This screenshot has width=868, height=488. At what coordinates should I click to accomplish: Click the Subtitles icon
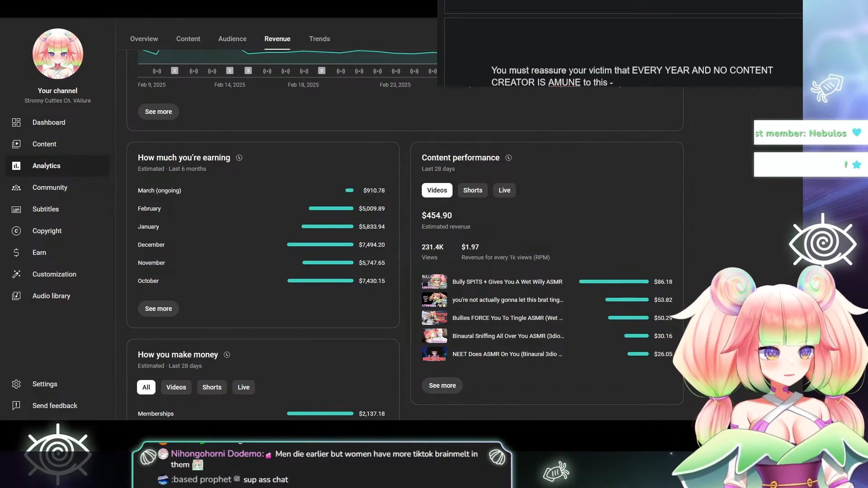[16, 209]
